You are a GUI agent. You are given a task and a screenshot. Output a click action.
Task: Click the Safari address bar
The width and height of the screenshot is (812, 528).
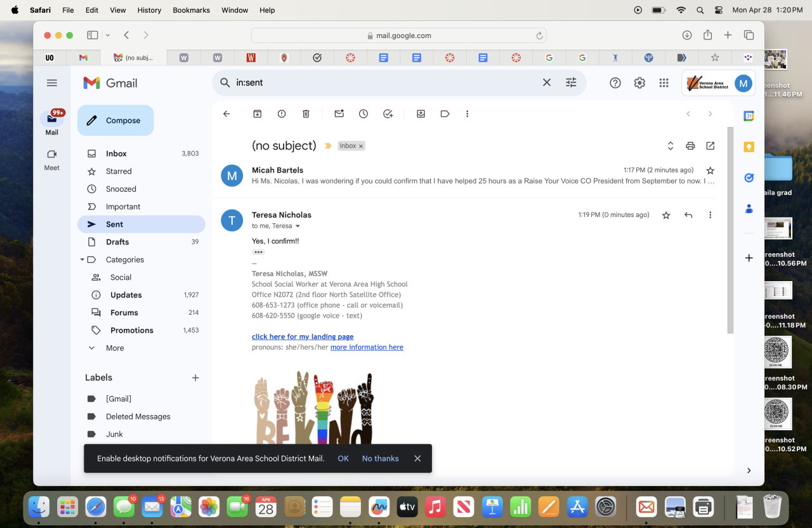[398, 36]
